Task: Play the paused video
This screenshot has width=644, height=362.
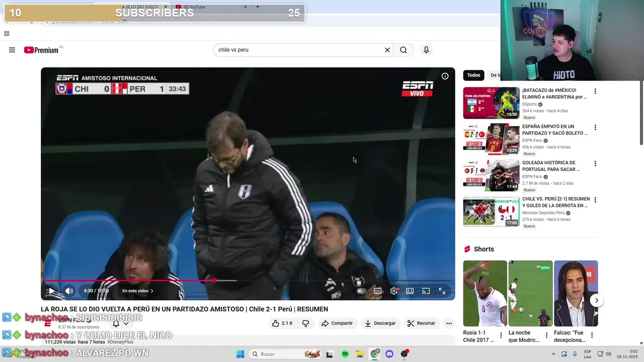Action: (x=51, y=291)
